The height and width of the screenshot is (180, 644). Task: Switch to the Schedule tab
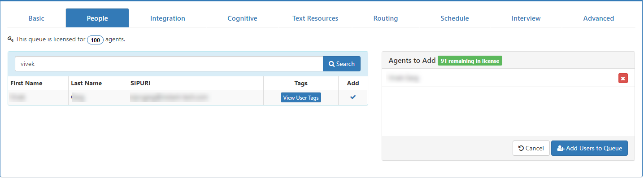pyautogui.click(x=455, y=18)
